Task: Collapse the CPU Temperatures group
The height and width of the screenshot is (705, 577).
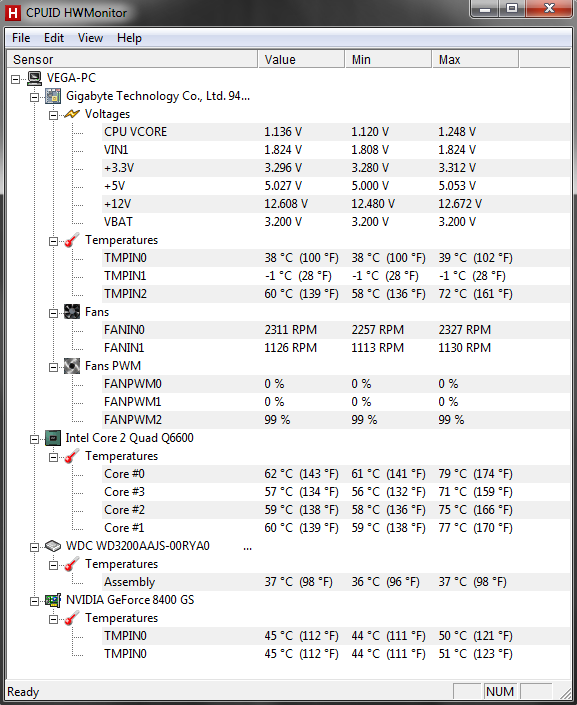Action: pos(54,457)
